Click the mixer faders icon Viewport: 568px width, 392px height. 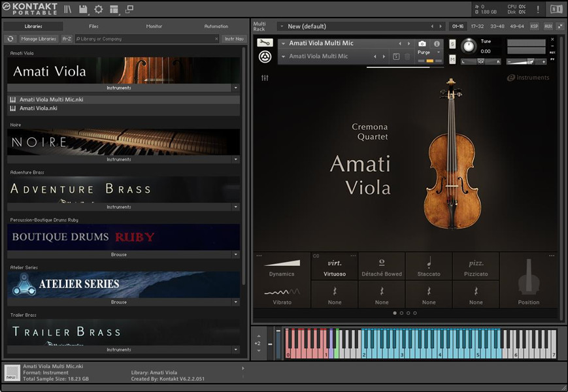(x=265, y=78)
